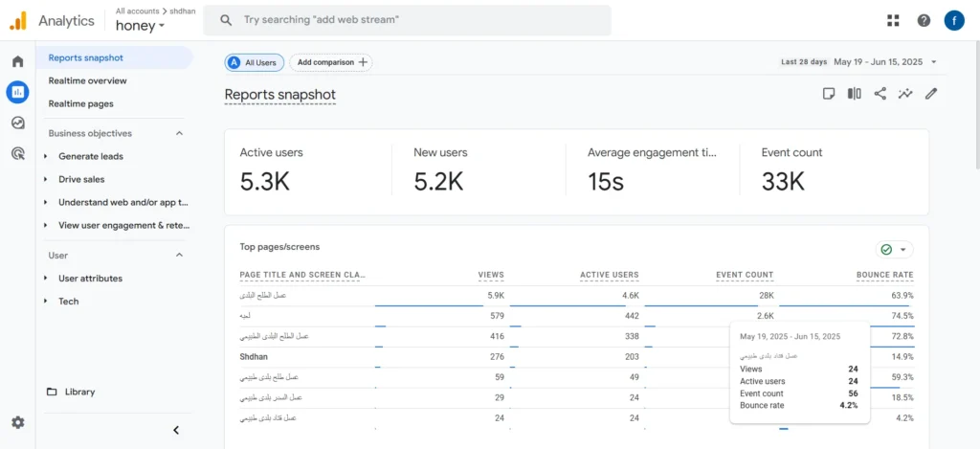Open the Explore icon in left rail
This screenshot has height=449, width=980.
[17, 123]
